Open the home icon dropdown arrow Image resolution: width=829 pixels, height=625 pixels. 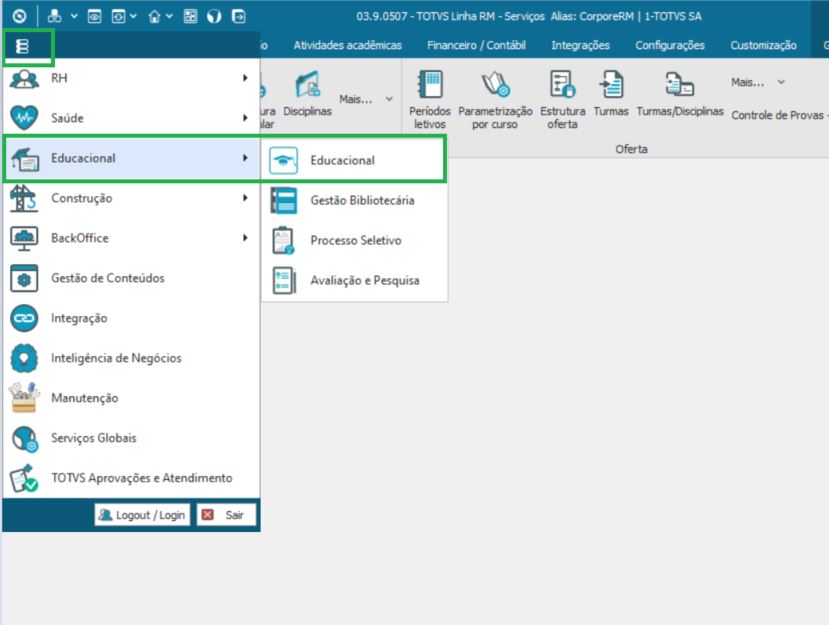click(169, 16)
